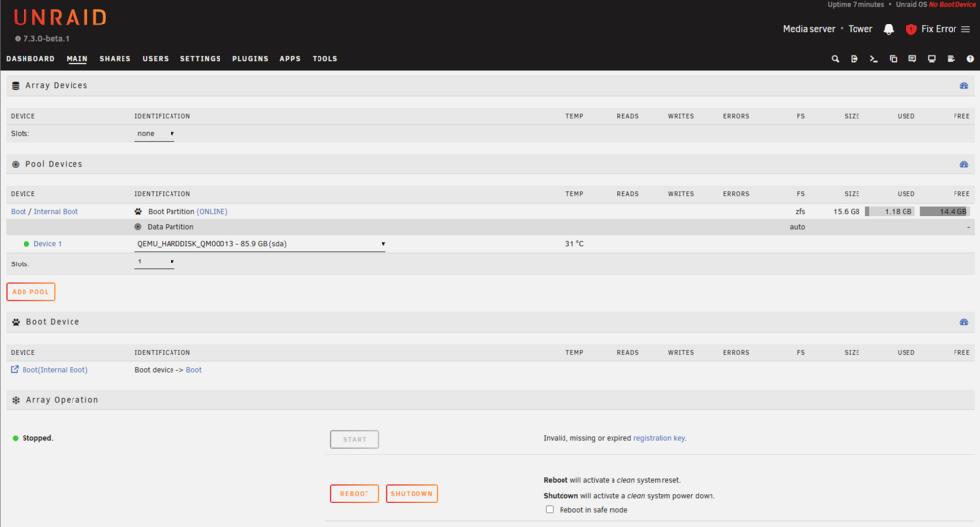Open the Internal Boot link
This screenshot has width=980, height=527.
[x=56, y=212]
